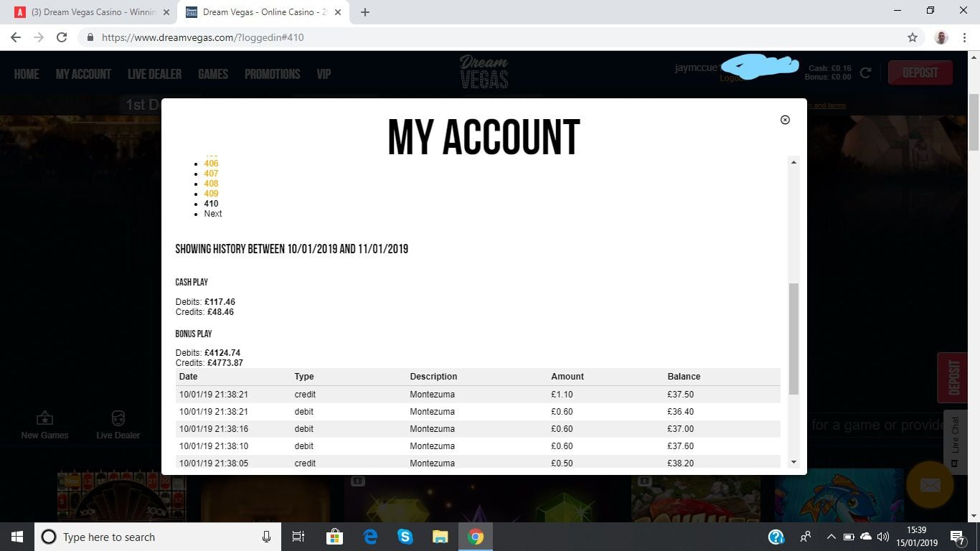The image size is (980, 551).
Task: Go to history page 406
Action: 211,164
